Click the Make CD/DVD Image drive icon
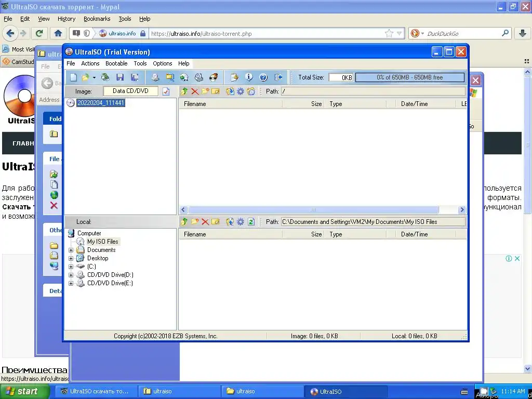The height and width of the screenshot is (399, 532). [x=155, y=77]
